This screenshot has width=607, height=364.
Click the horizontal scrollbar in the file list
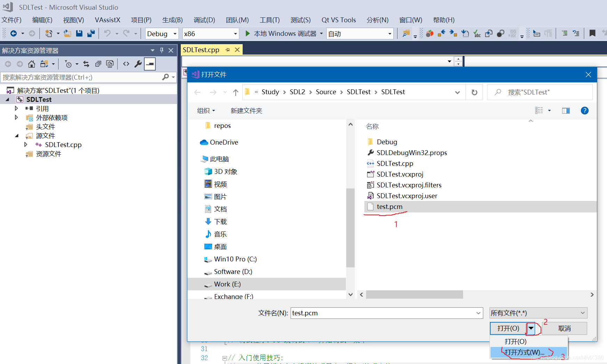point(414,294)
